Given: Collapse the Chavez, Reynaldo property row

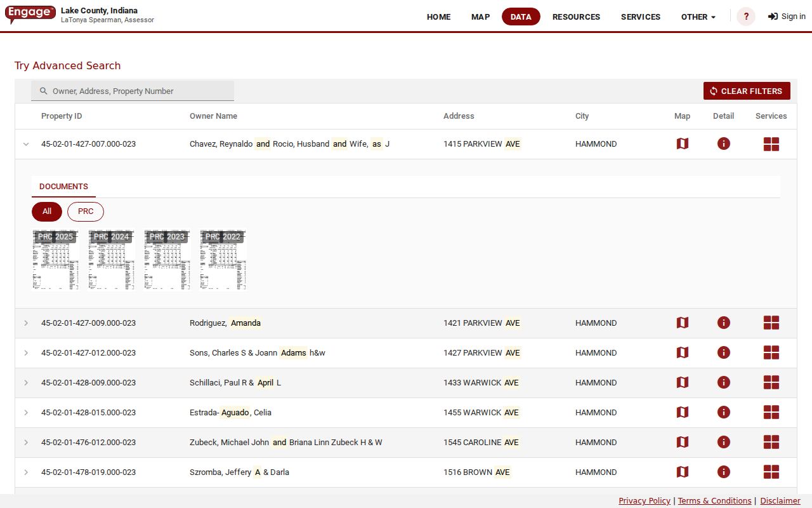Looking at the screenshot, I should [26, 144].
